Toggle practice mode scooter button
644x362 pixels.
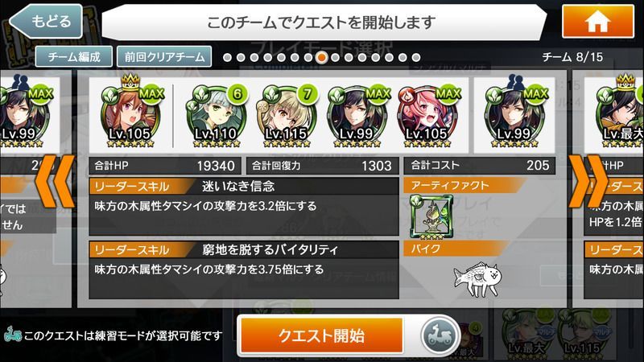click(440, 335)
